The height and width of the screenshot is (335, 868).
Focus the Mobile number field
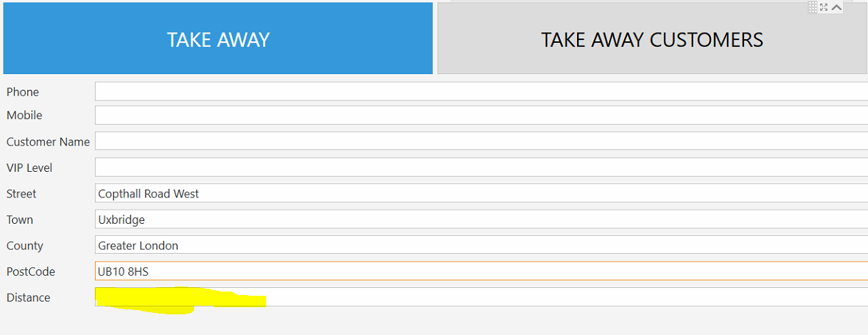click(481, 115)
